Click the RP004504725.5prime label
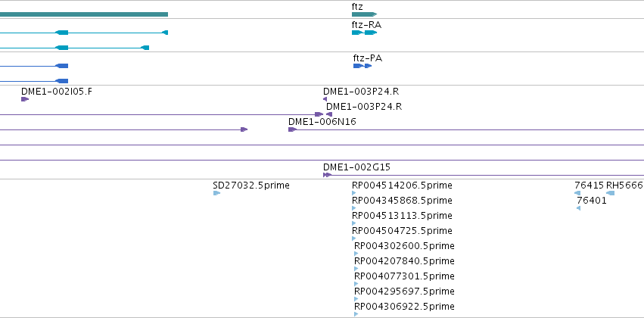Screen dimensions: 644x318 [x=402, y=230]
